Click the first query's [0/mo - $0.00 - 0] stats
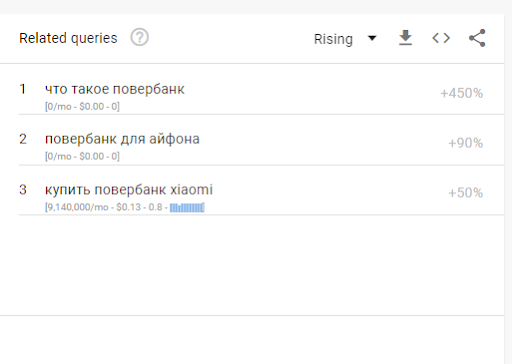This screenshot has width=512, height=364. (x=82, y=107)
